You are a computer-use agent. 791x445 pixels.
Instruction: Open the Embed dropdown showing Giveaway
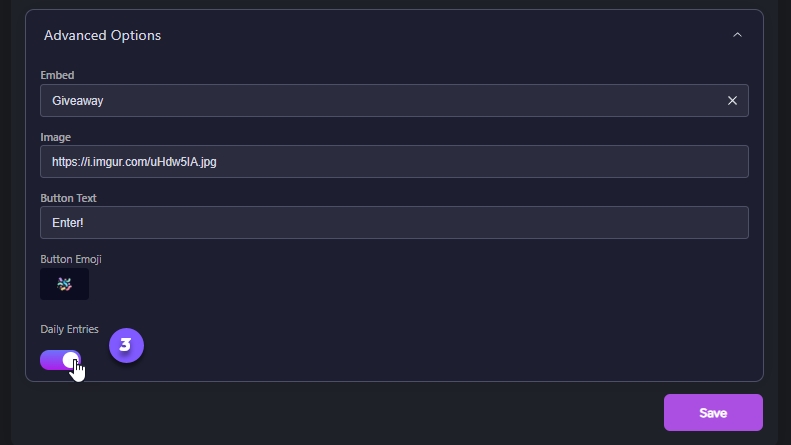click(380, 100)
